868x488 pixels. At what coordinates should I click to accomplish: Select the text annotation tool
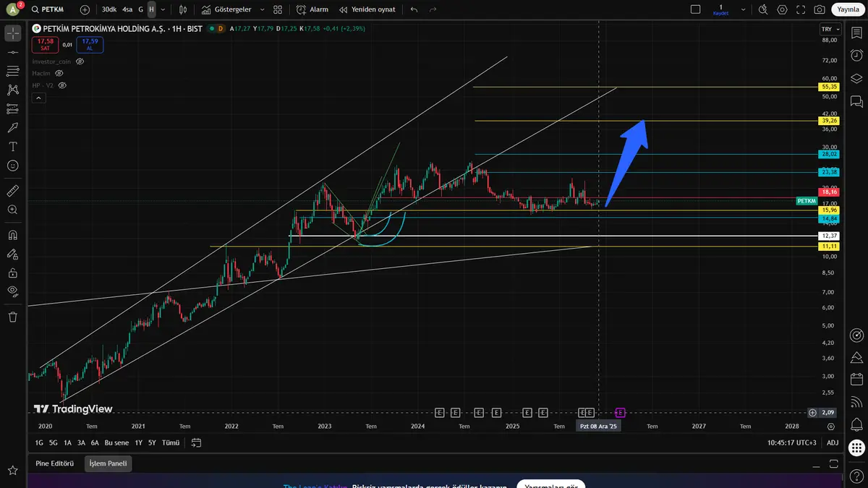pos(12,147)
